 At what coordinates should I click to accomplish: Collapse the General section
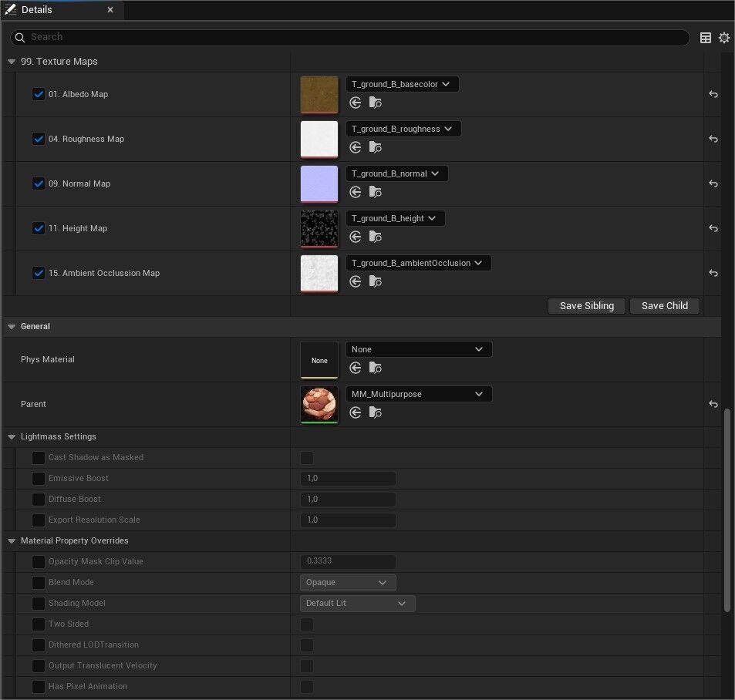(x=12, y=327)
